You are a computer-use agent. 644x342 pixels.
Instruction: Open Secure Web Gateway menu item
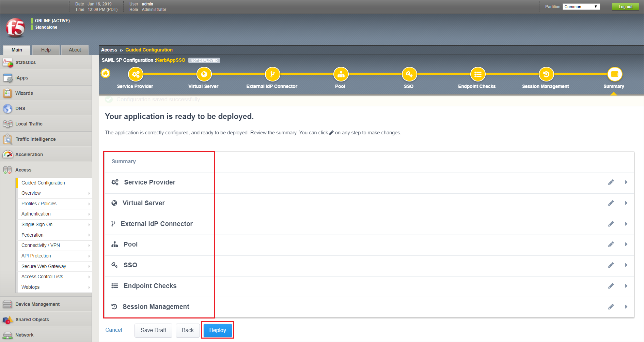(x=54, y=266)
